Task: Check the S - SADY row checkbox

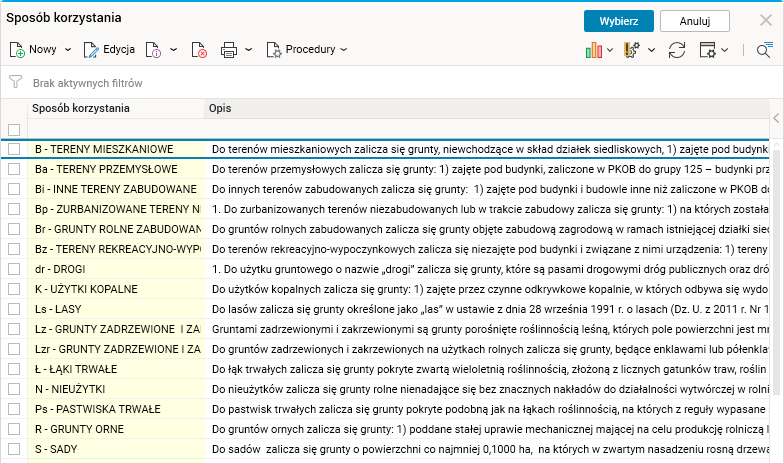Action: coord(14,449)
